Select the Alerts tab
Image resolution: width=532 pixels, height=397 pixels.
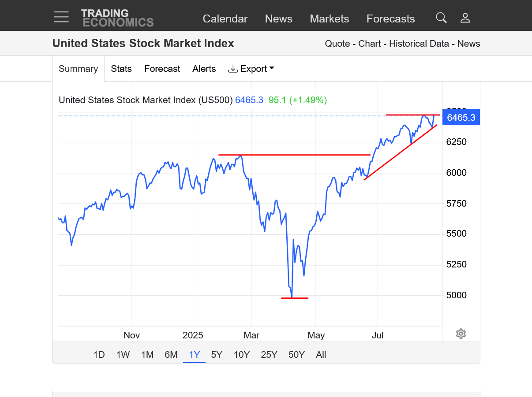click(x=204, y=69)
